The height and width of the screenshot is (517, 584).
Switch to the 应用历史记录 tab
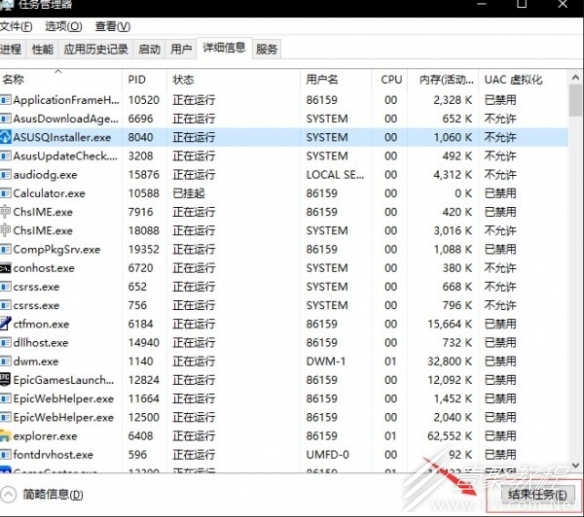click(x=96, y=49)
